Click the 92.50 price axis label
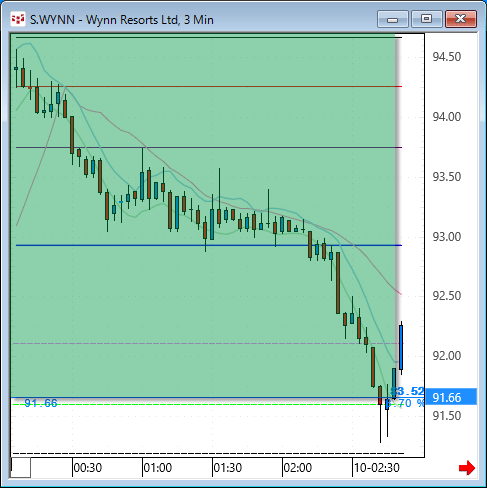The image size is (487, 488). point(447,296)
